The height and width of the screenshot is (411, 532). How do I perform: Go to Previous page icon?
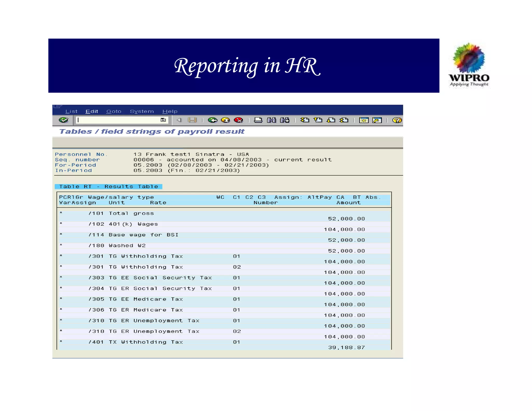coord(318,120)
